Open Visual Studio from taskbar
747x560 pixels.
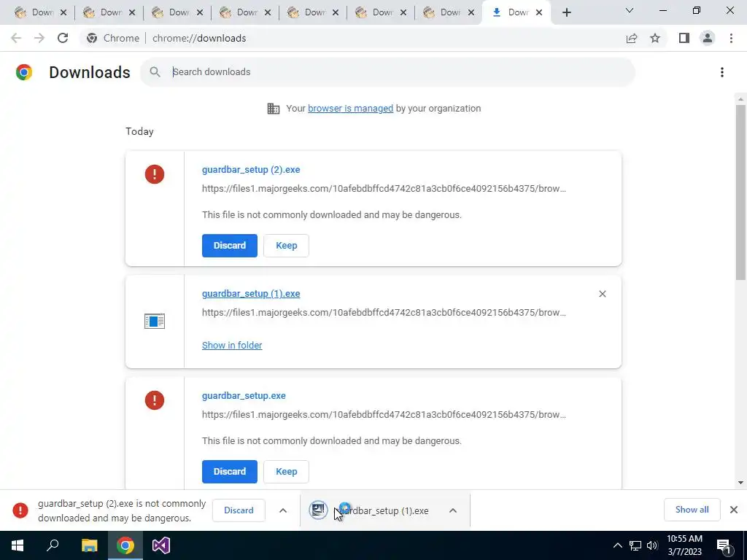(161, 545)
